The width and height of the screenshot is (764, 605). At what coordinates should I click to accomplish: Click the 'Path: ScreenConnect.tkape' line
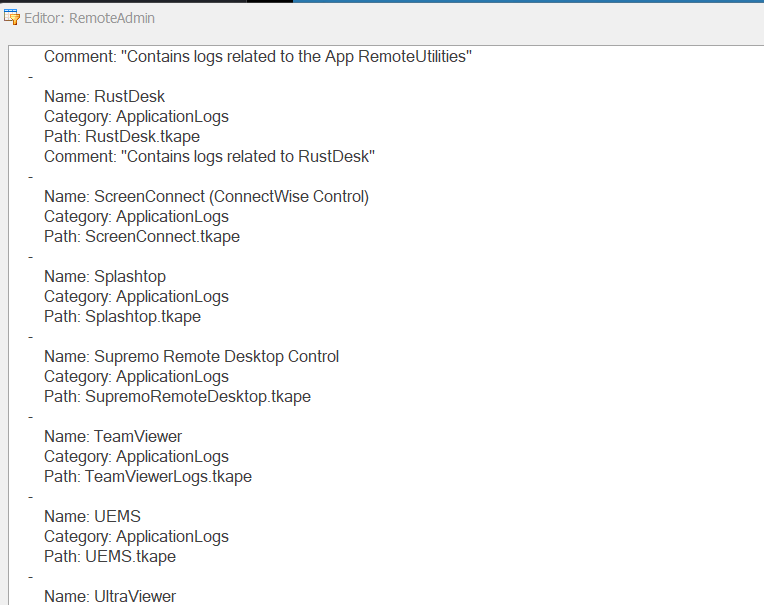[142, 236]
